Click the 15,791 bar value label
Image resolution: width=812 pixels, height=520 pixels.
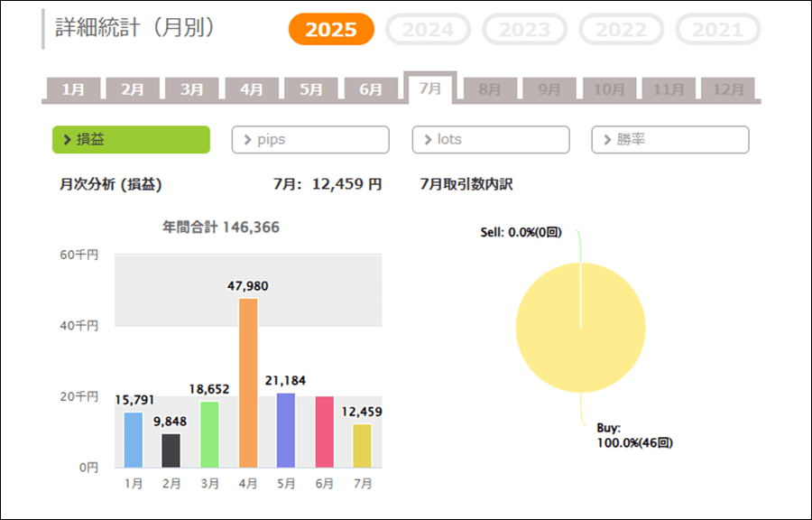(134, 400)
